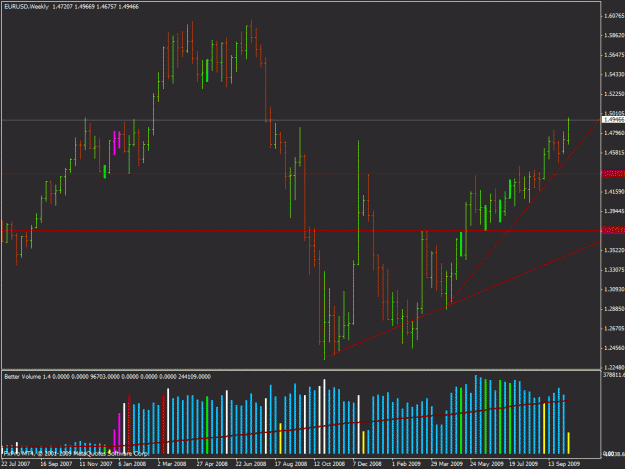Click price axis label 1.50105
This screenshot has width=625, height=469.
[x=614, y=114]
